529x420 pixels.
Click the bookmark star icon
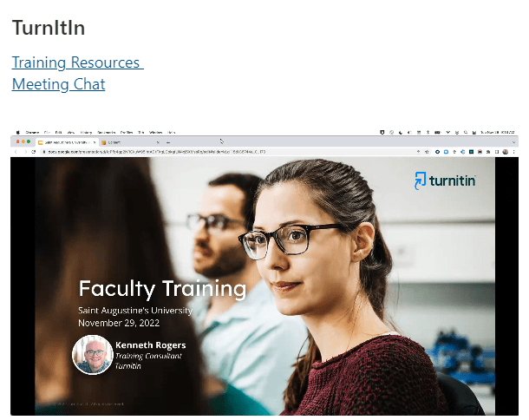coord(428,152)
